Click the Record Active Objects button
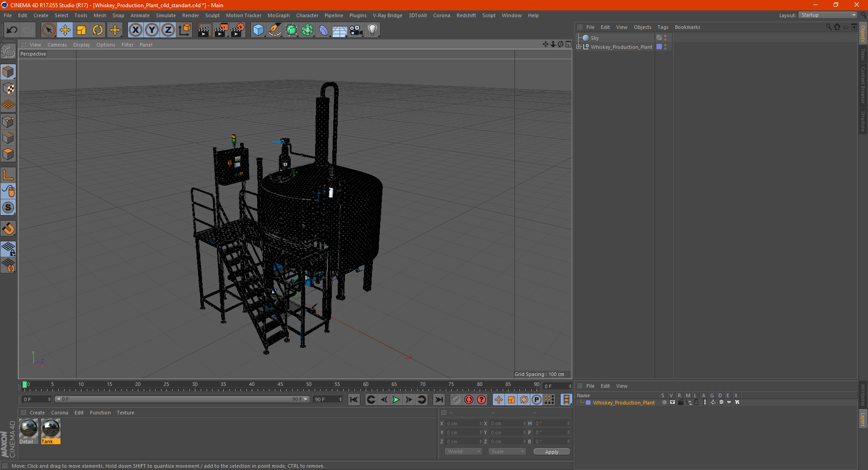868x470 pixels. (x=456, y=399)
